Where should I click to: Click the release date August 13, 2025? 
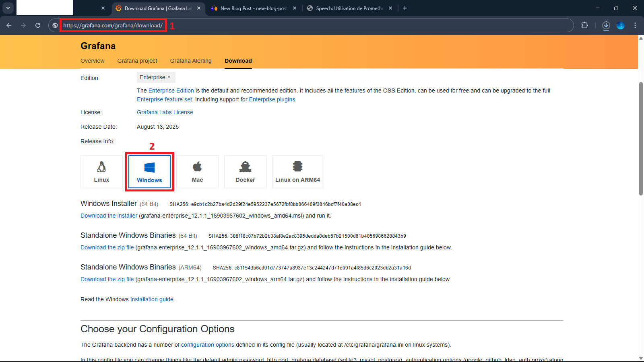[158, 127]
